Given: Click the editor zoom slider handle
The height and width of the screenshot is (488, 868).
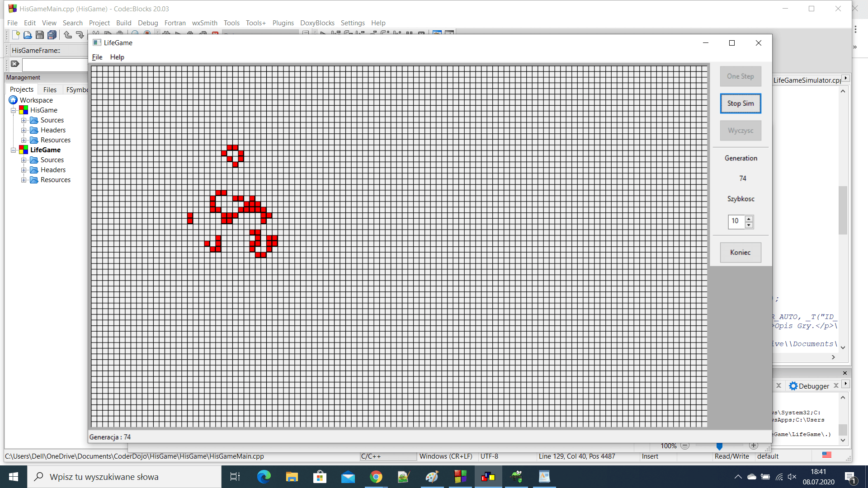Looking at the screenshot, I should [719, 446].
